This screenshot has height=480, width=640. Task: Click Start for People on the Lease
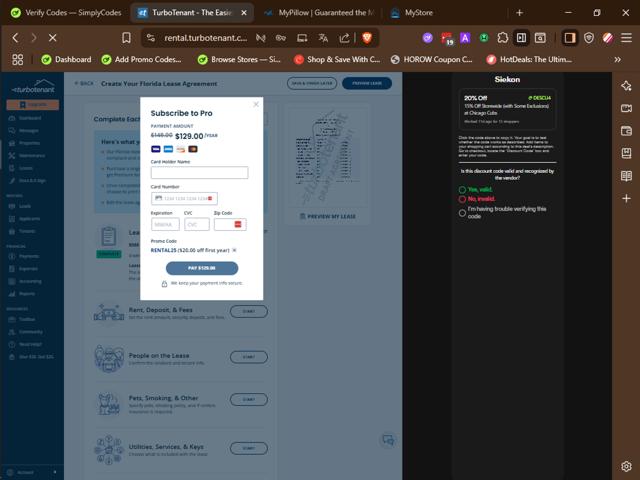pyautogui.click(x=249, y=357)
